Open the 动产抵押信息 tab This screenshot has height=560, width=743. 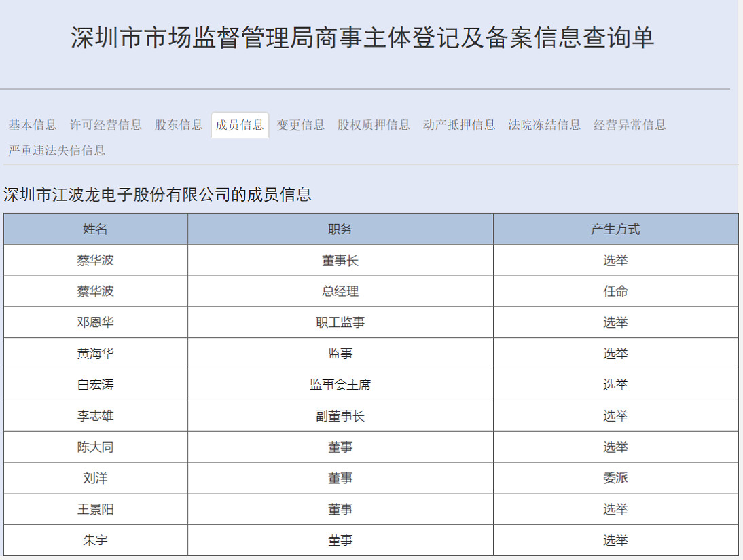pyautogui.click(x=459, y=125)
